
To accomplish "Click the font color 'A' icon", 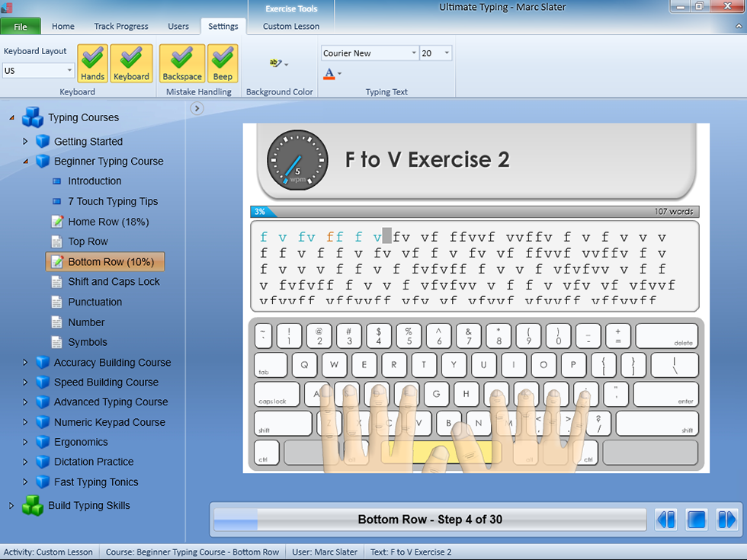I will pos(329,74).
